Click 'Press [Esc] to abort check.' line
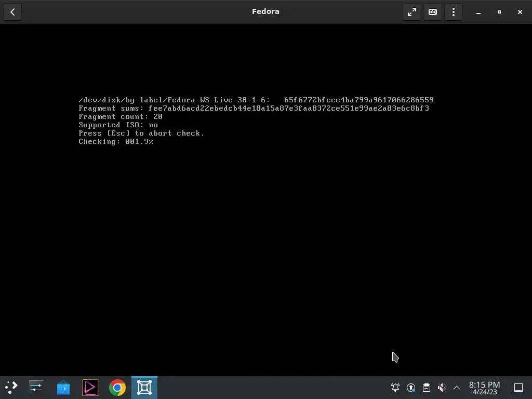Viewport: 532px width, 399px height. point(141,134)
